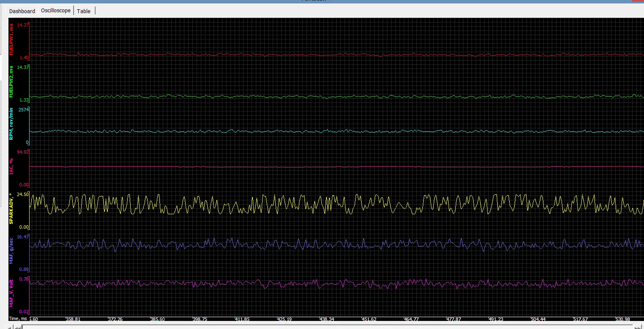Image resolution: width=644 pixels, height=329 pixels.
Task: Click the FUELPW2,ms channel label
Action: tap(11, 82)
